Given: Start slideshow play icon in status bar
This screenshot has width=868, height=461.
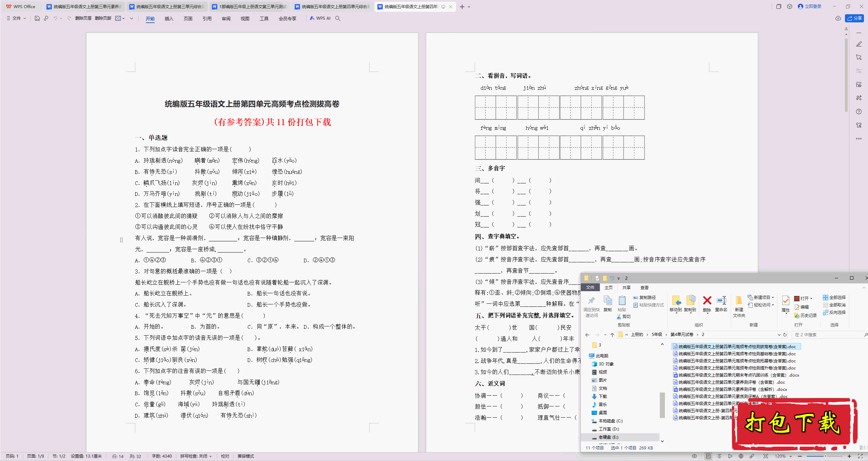Looking at the screenshot, I should pyautogui.click(x=730, y=456).
